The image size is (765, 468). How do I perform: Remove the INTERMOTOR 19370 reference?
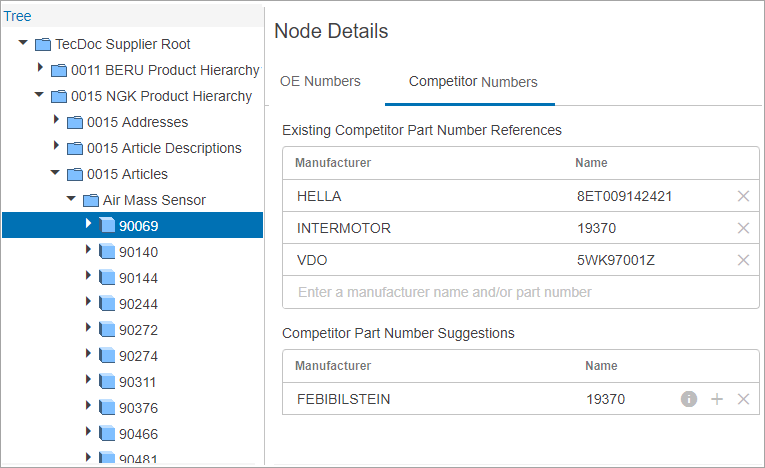[x=743, y=228]
